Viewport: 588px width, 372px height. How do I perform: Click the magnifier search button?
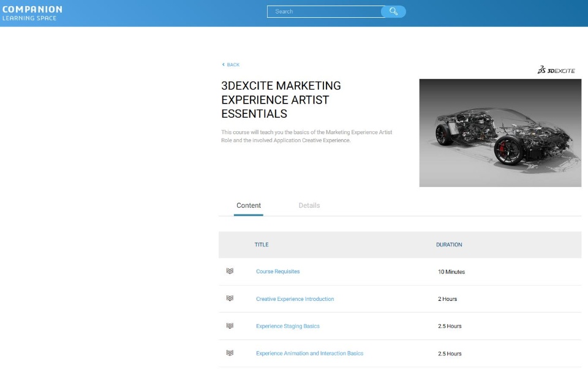tap(393, 12)
